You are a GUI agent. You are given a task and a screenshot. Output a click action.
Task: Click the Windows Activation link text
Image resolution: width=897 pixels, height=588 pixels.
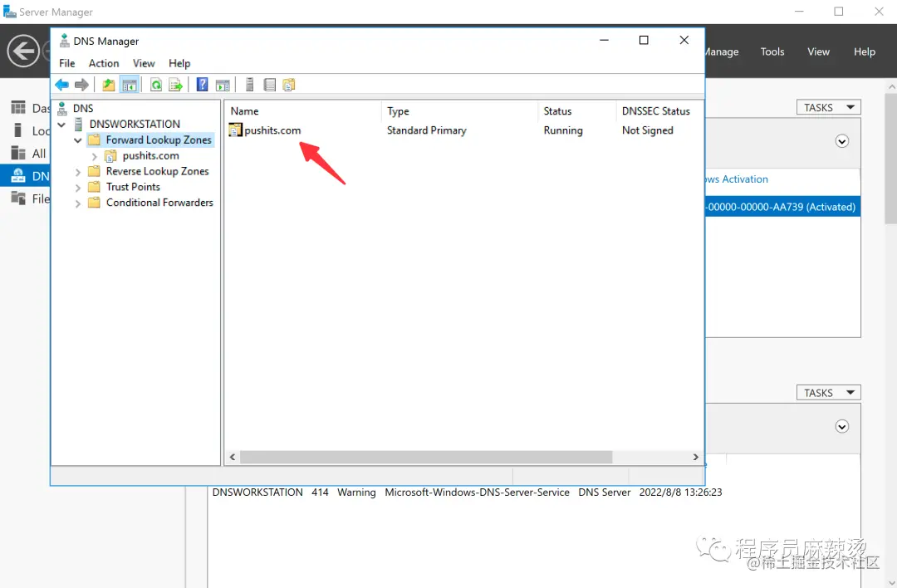pyautogui.click(x=737, y=179)
